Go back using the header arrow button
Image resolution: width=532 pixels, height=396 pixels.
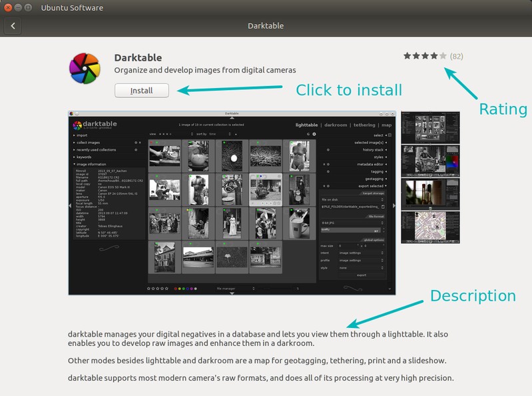pos(13,26)
